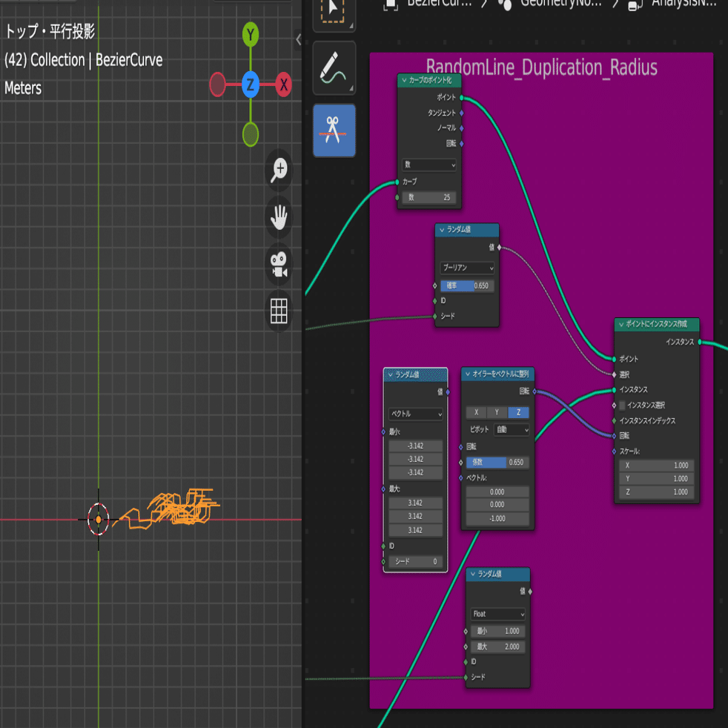Collapse the カーブのポイント化 node
This screenshot has width=728, height=728.
tap(404, 80)
